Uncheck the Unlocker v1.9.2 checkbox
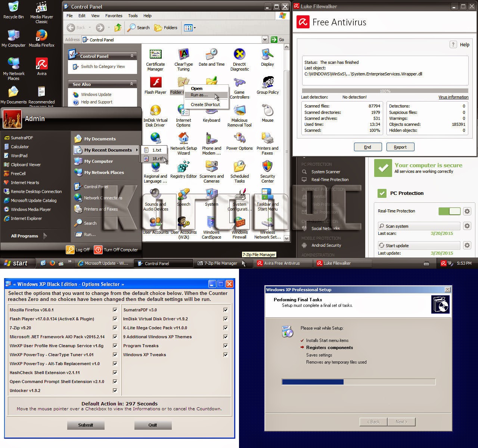Viewport: 478px width, 448px height. coord(115,391)
